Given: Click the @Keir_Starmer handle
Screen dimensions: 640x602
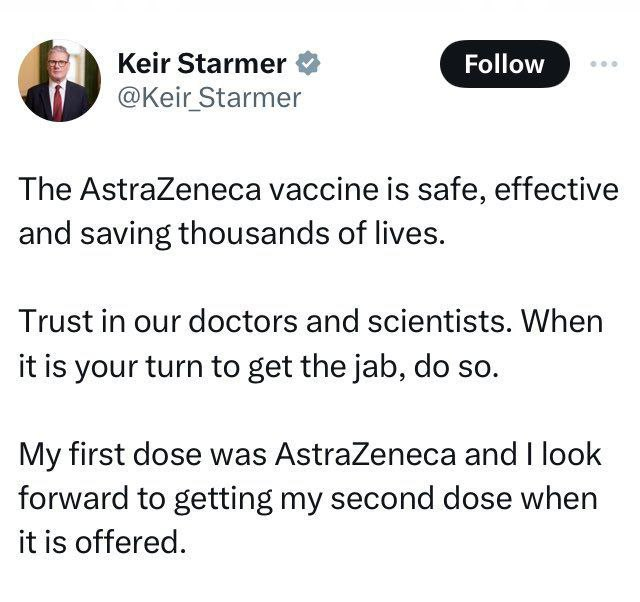Looking at the screenshot, I should tap(209, 98).
